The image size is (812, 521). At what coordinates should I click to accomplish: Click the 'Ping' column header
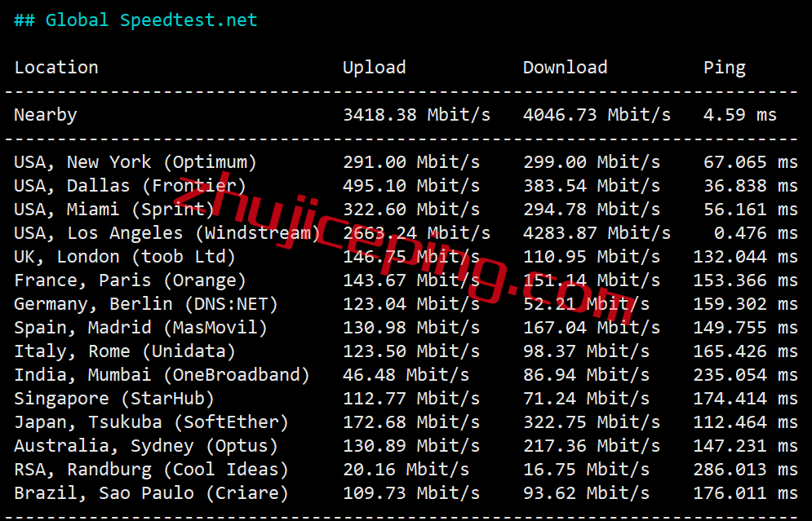coord(725,68)
